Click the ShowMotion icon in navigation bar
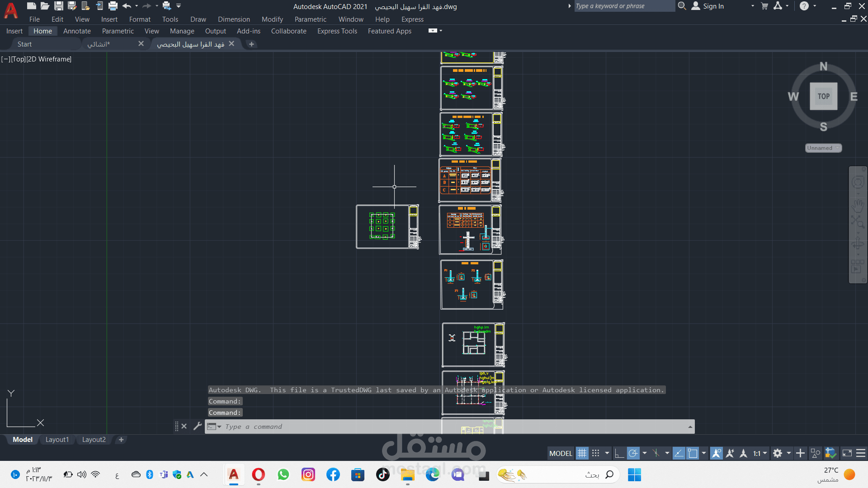The width and height of the screenshot is (868, 488). [x=858, y=266]
